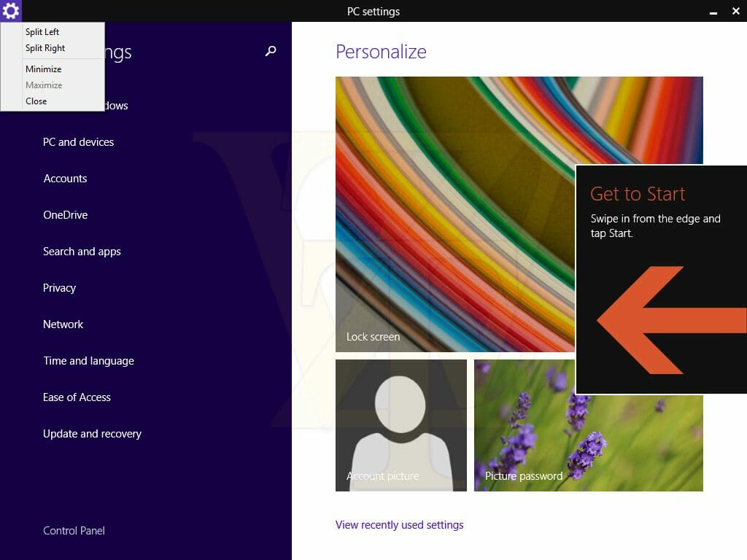Select Split Left from the window menu
747x560 pixels.
[x=42, y=31]
